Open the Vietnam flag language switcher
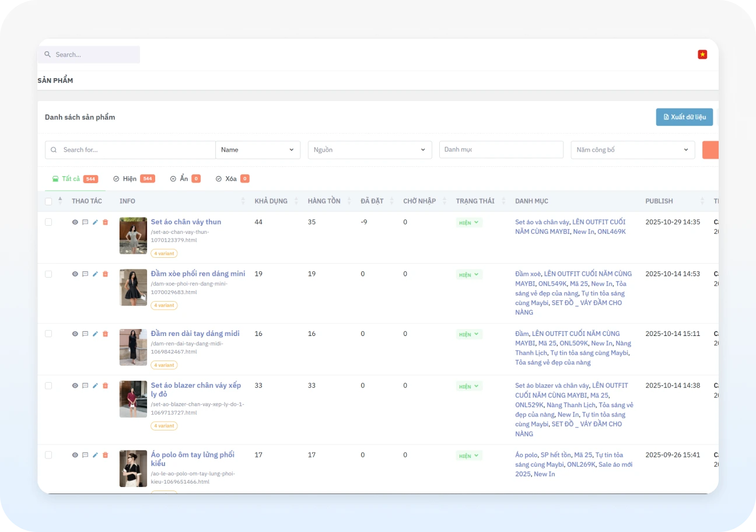This screenshot has height=532, width=756. tap(702, 54)
